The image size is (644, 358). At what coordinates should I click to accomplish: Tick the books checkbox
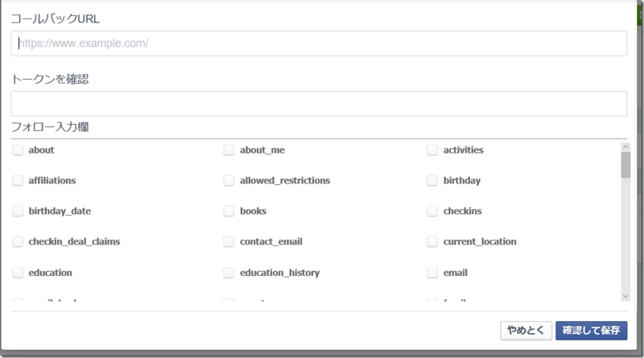[229, 211]
